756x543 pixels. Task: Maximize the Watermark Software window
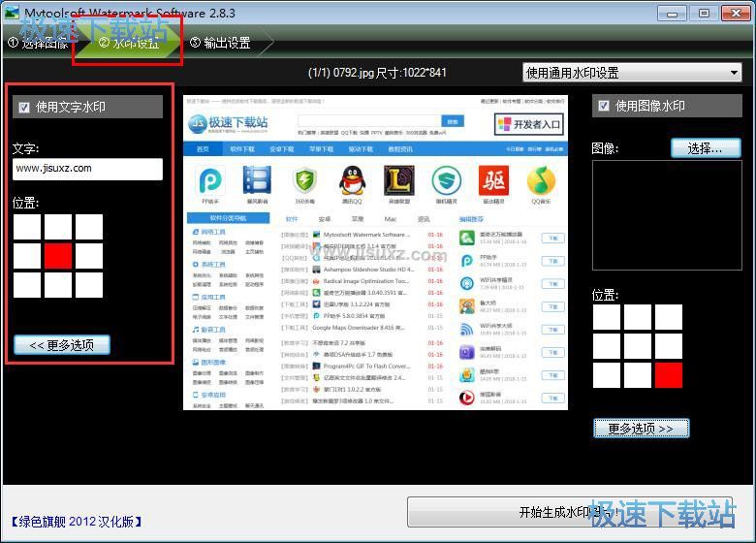(x=704, y=13)
